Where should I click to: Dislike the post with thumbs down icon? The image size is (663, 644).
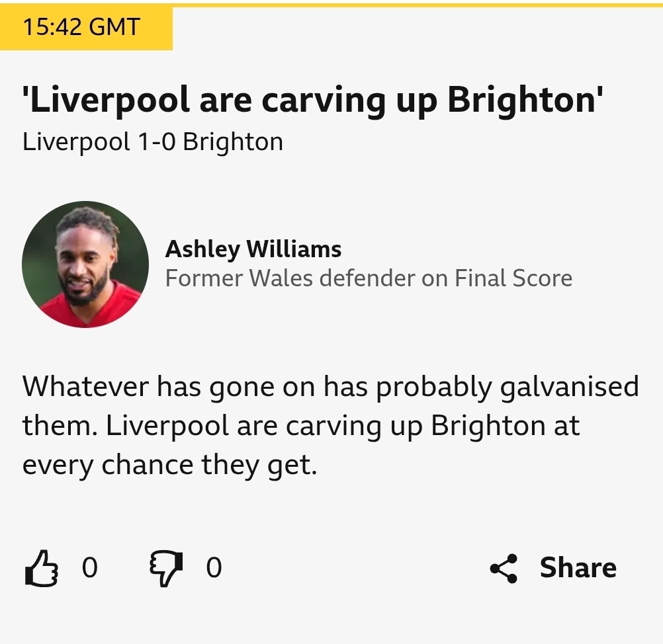click(165, 569)
